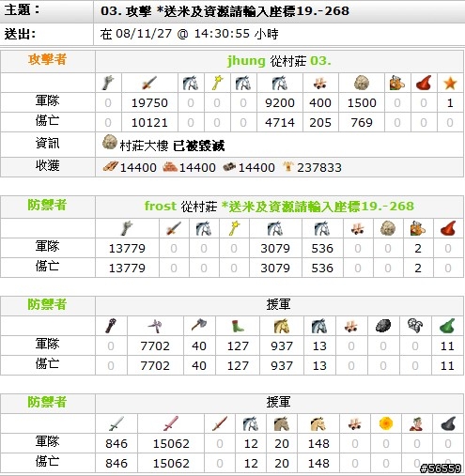Click the 攻擊者 header label

[47, 59]
